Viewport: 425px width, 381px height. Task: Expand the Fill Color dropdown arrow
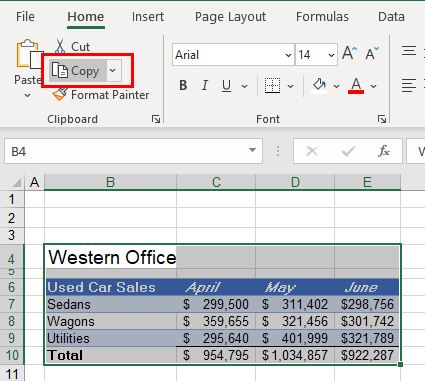coord(336,86)
